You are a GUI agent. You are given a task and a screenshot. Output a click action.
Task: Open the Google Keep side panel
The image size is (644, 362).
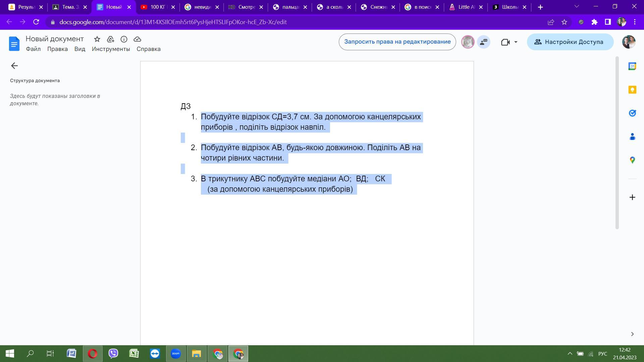coord(632,90)
